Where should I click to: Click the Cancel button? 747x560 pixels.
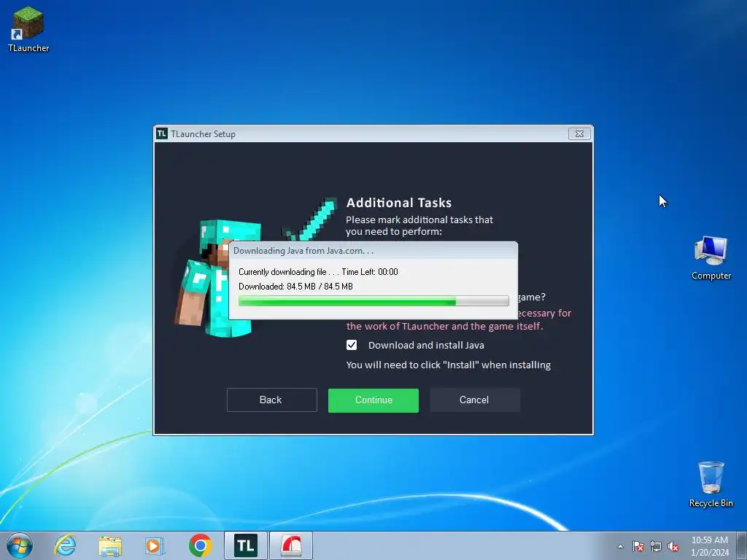pyautogui.click(x=474, y=400)
